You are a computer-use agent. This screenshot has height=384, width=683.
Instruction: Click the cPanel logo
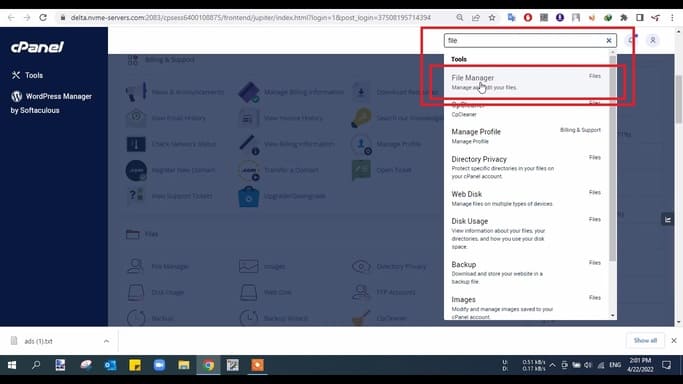click(37, 47)
